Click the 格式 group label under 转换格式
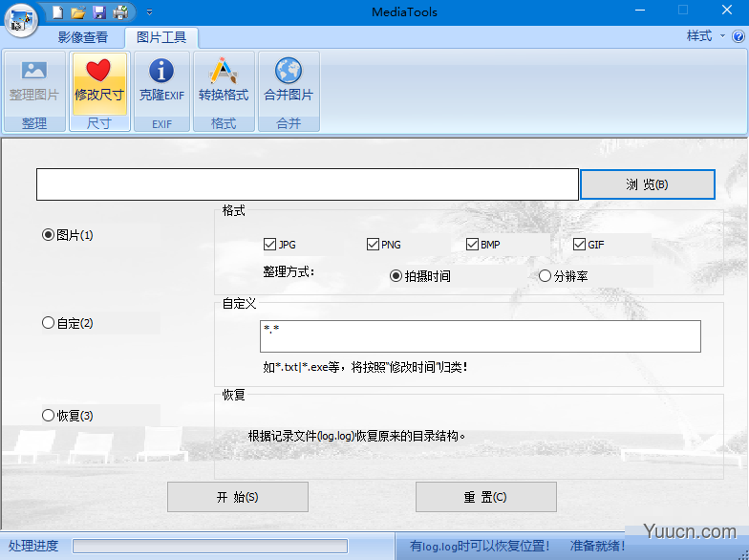The image size is (749, 560). (x=224, y=124)
